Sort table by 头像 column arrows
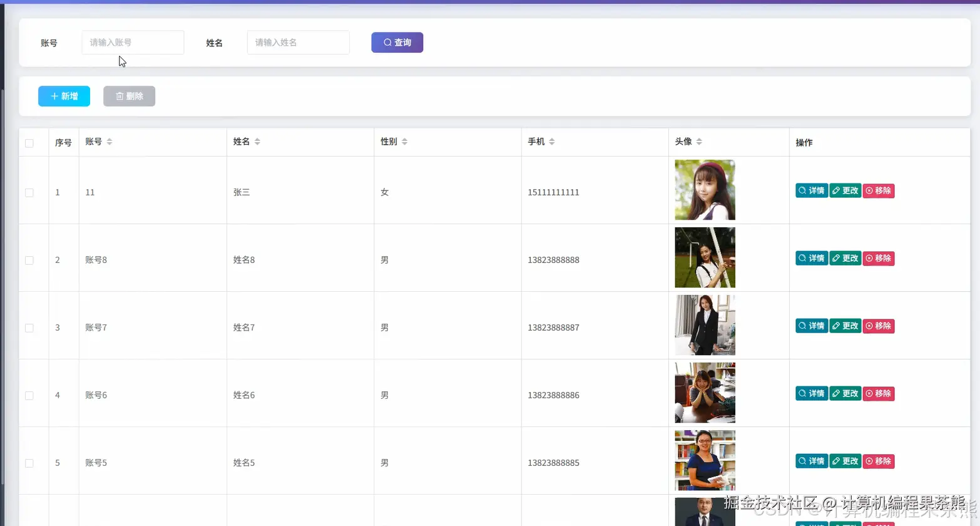 pos(699,142)
